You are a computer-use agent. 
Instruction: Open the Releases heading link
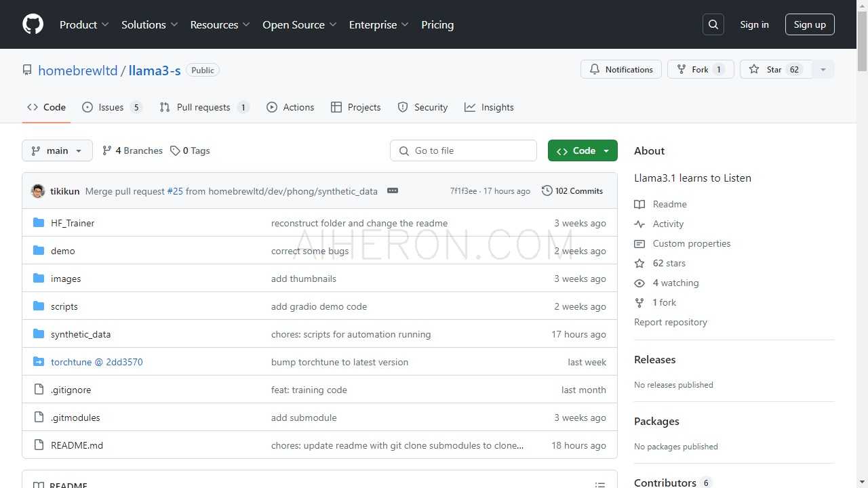(x=655, y=359)
